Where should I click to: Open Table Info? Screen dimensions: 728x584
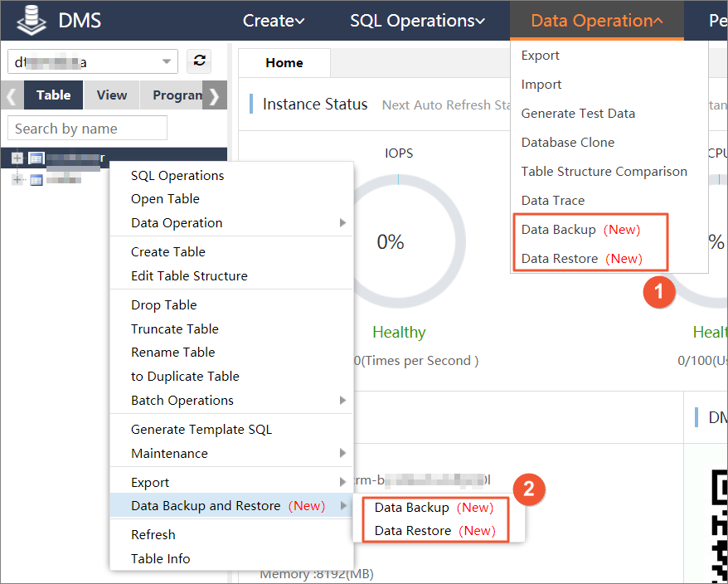point(161,558)
